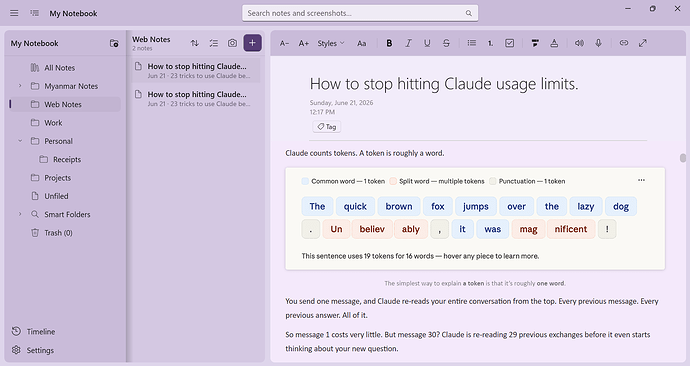This screenshot has width=690, height=366.
Task: Start voice dictation with the microphone
Action: click(598, 43)
